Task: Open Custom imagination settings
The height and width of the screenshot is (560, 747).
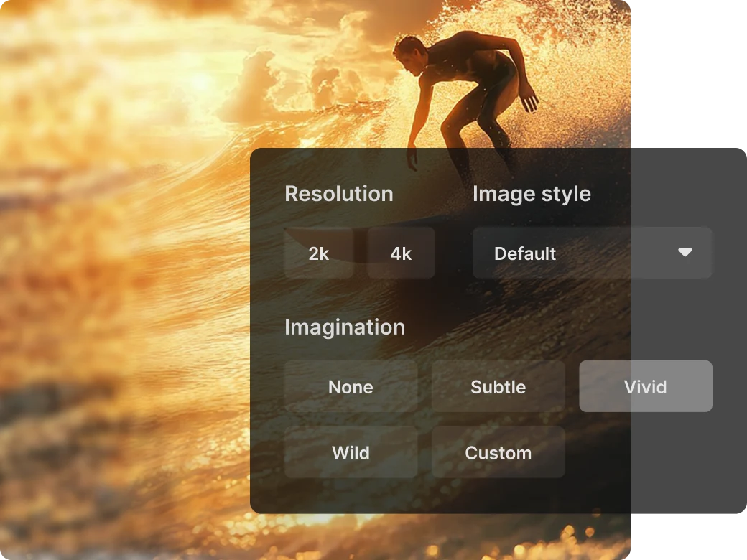Action: [x=498, y=453]
